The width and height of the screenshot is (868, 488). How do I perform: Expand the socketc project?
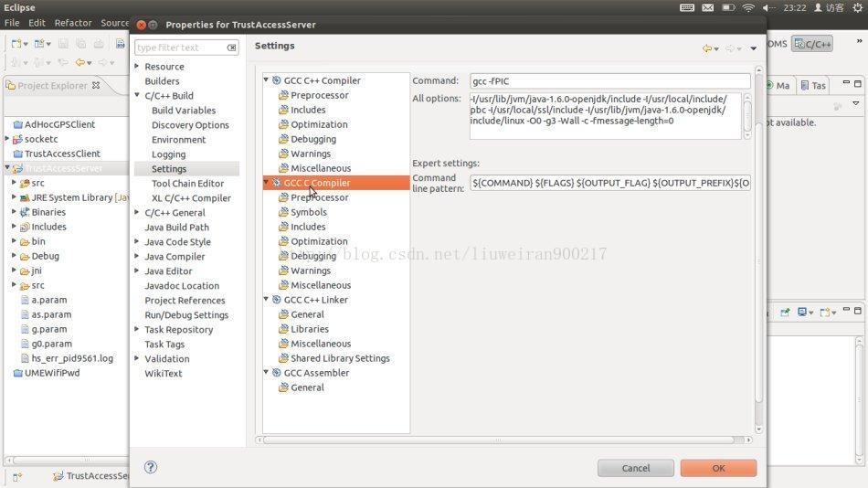click(6, 139)
